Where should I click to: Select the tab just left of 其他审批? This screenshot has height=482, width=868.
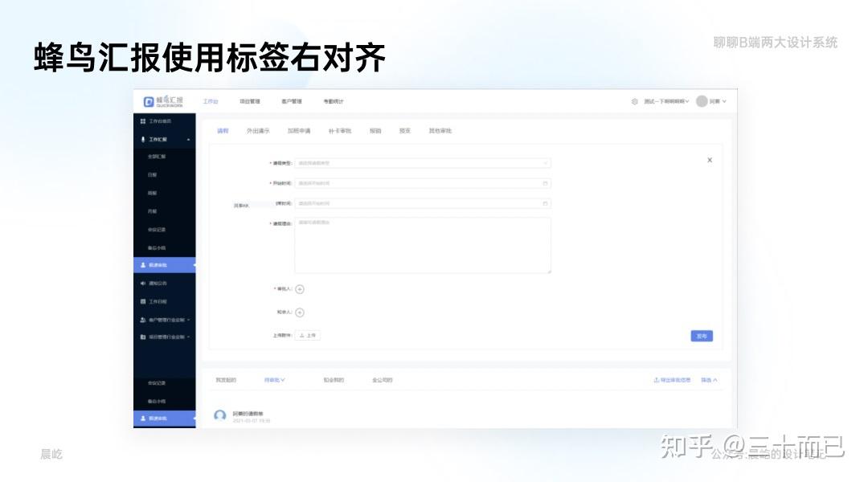404,131
